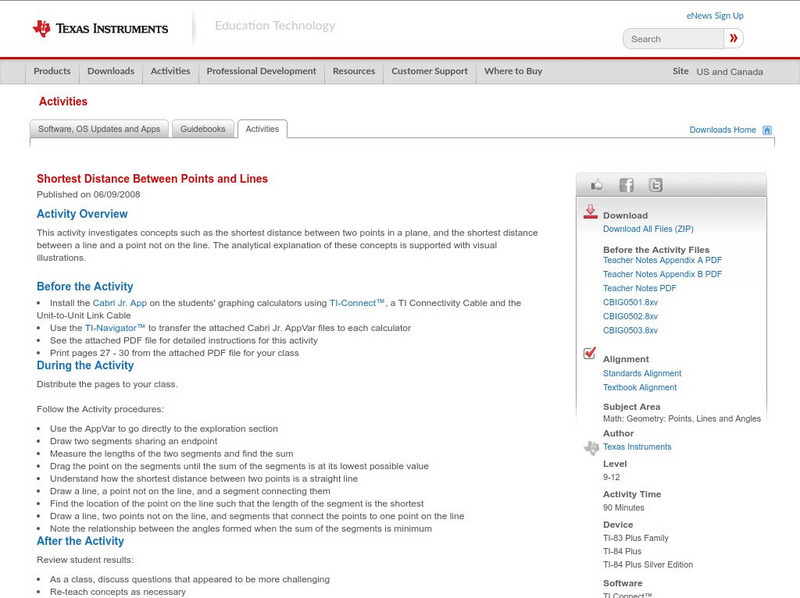Click TI-84 Plus Silver Edition text

[648, 565]
